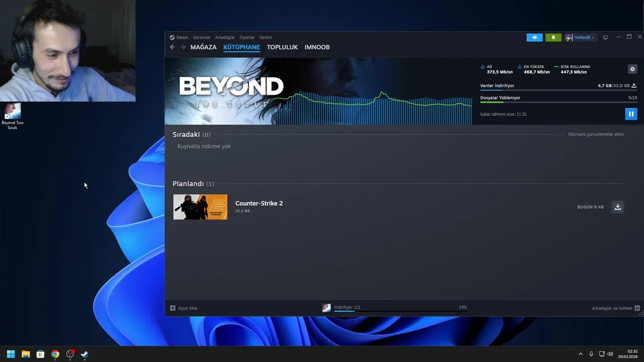The image size is (644, 362).
Task: Open the Windows Start menu
Action: tap(11, 354)
